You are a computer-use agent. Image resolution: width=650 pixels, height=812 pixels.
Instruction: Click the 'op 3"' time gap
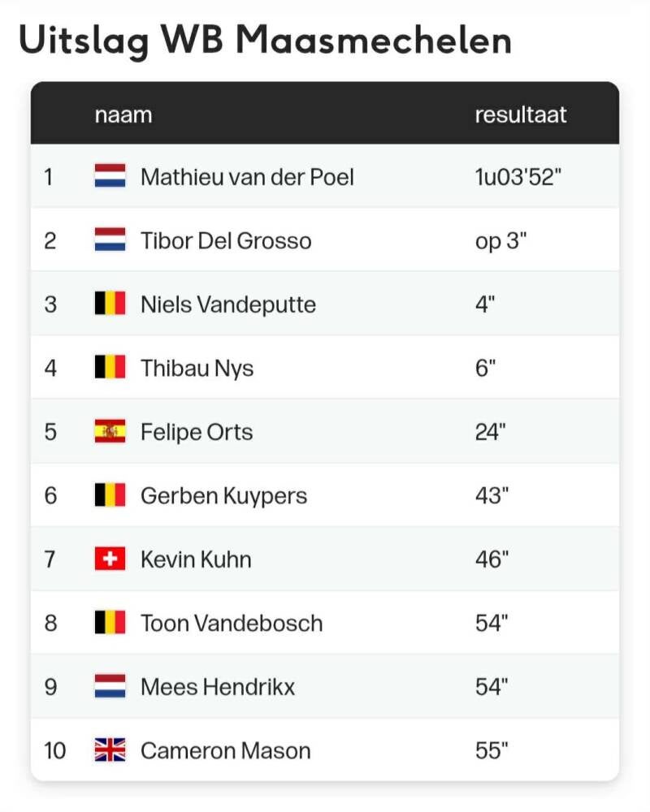500,240
